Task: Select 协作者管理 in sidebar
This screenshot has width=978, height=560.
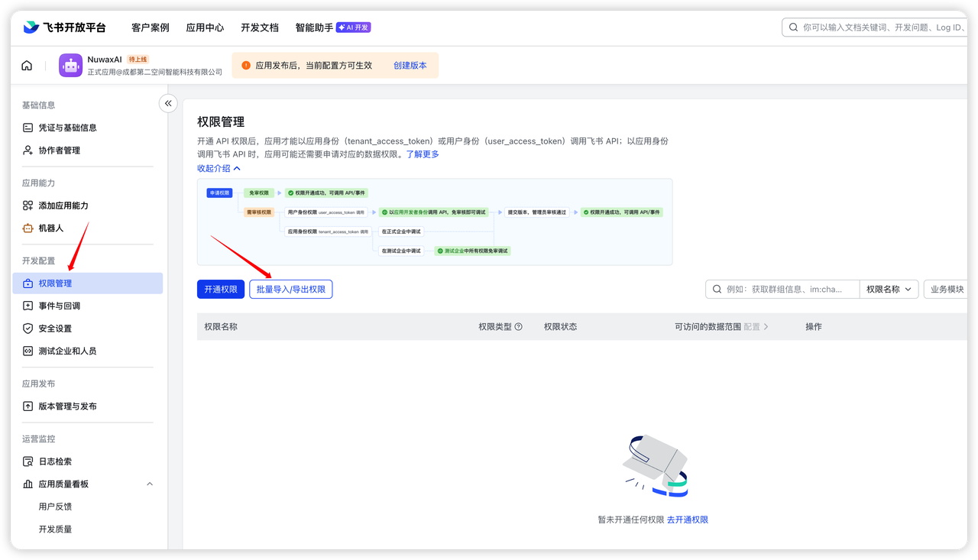Action: pos(88,151)
